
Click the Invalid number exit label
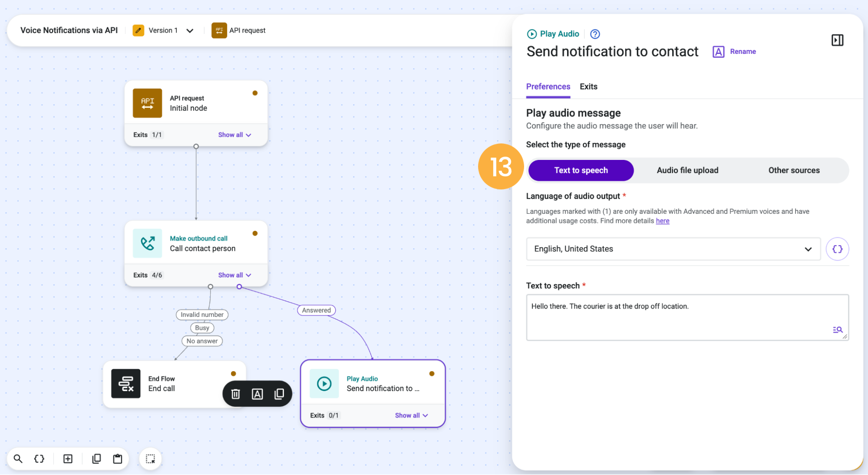point(202,314)
